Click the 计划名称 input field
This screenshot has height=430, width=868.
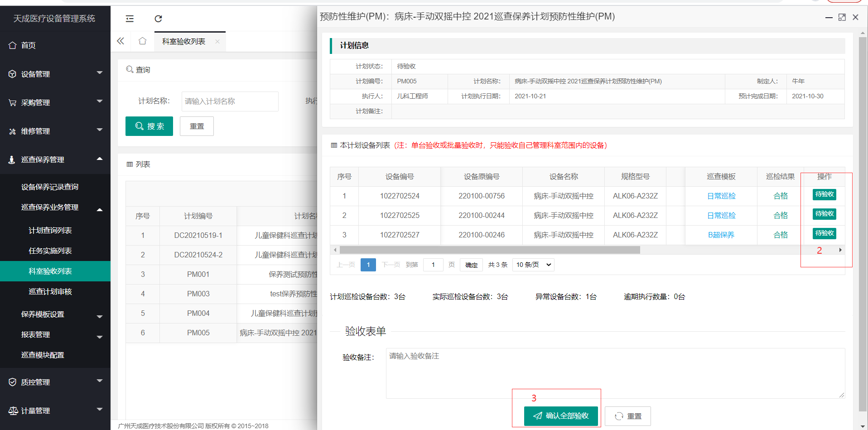point(230,101)
